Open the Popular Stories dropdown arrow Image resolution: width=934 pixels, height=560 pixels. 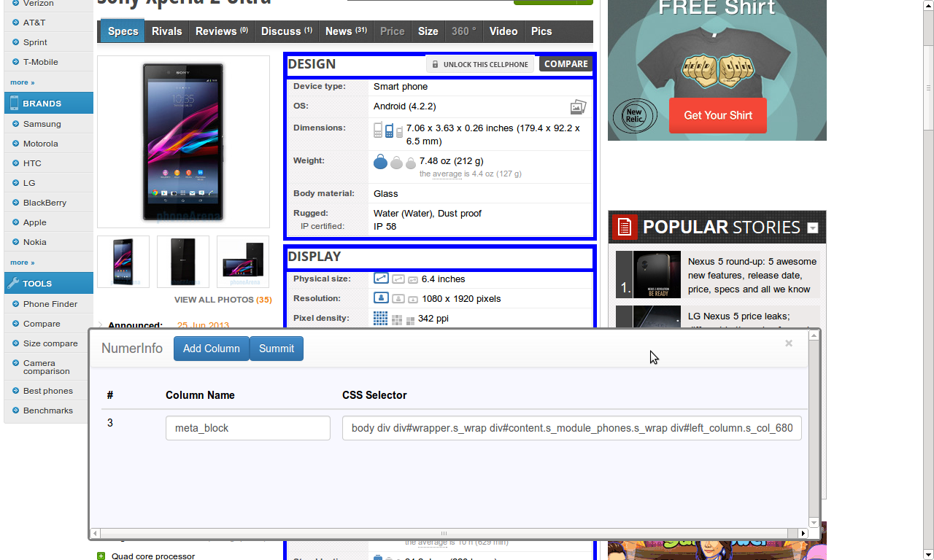point(812,228)
